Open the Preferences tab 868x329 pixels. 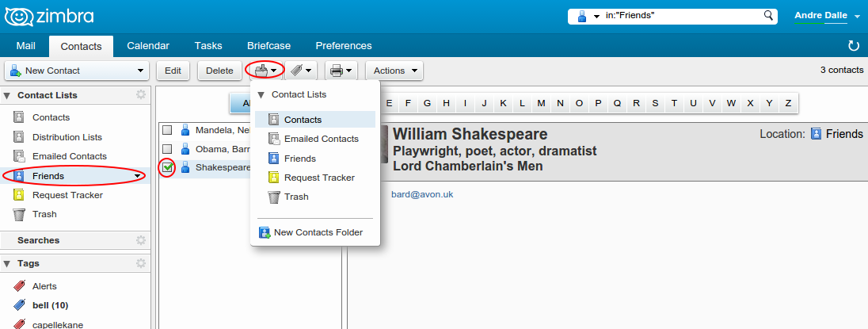[344, 46]
